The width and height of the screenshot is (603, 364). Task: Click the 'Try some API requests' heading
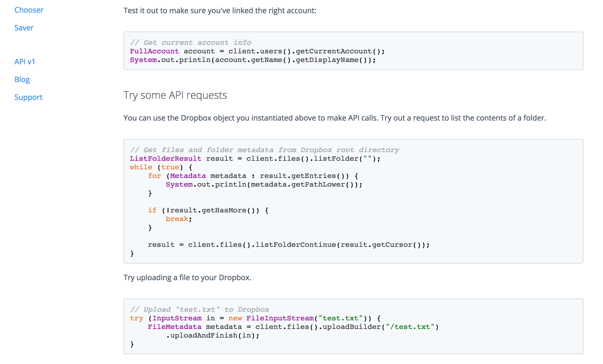click(x=175, y=95)
